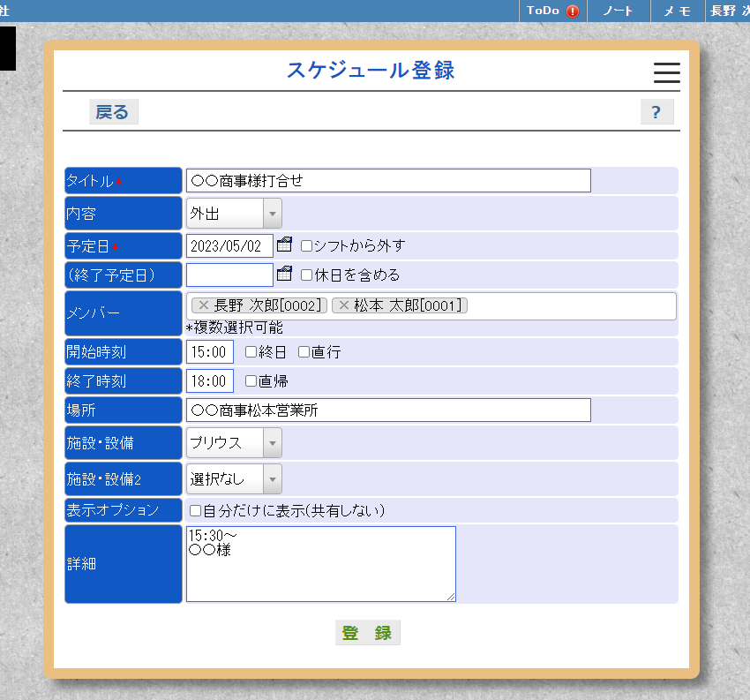The width and height of the screenshot is (750, 700).
Task: Open the 内容 dropdown showing 外出
Action: [x=272, y=213]
